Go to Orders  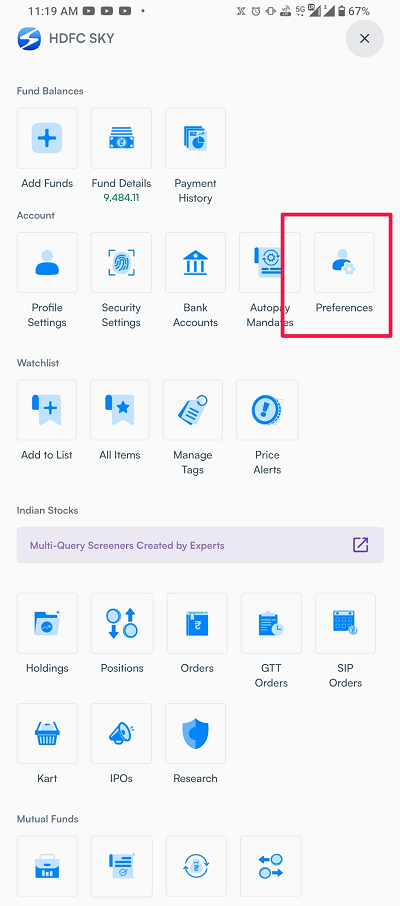coord(197,623)
